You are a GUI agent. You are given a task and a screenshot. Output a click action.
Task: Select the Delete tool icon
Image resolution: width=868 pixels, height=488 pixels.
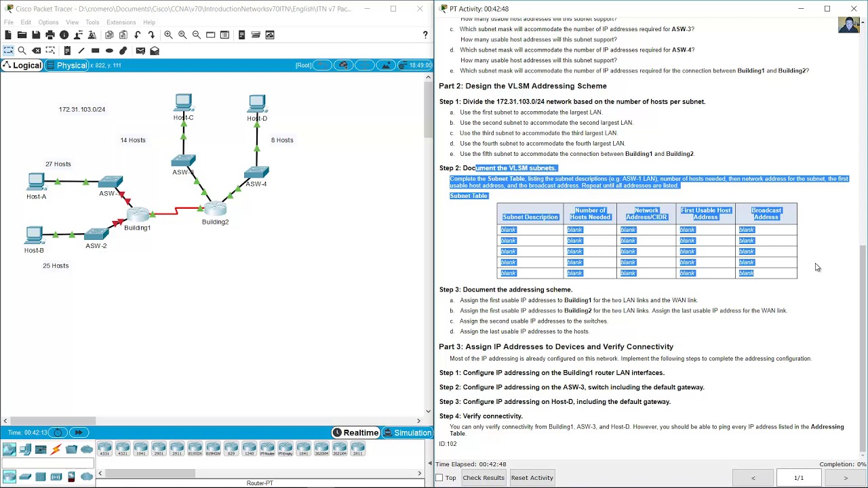tap(36, 50)
